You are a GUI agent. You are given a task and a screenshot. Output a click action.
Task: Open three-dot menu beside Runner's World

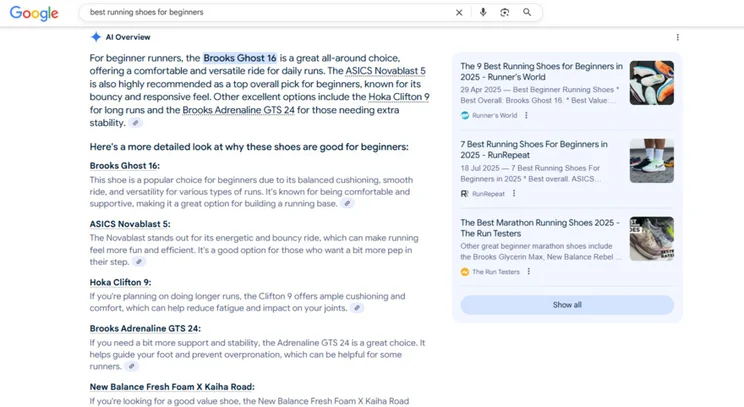(526, 115)
